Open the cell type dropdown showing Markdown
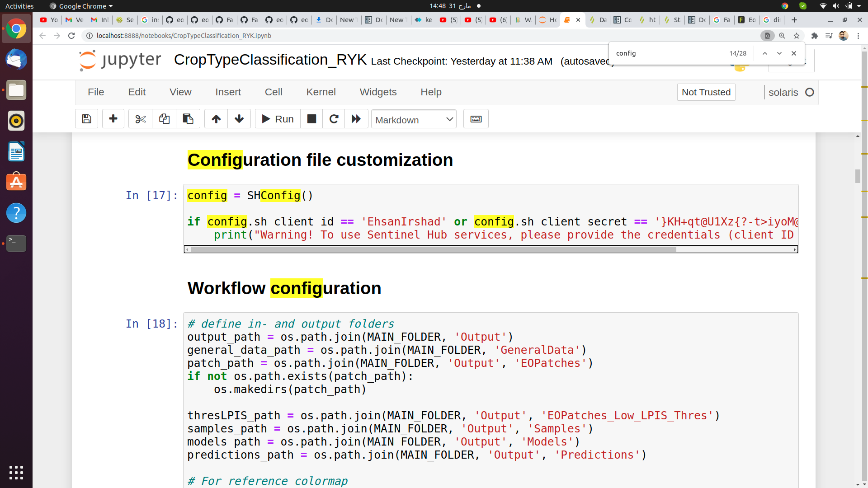Screen dimensions: 868x488 coord(413,119)
